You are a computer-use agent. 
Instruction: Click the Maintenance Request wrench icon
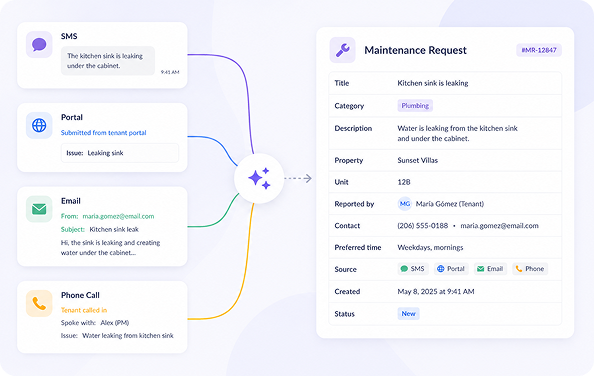[342, 50]
